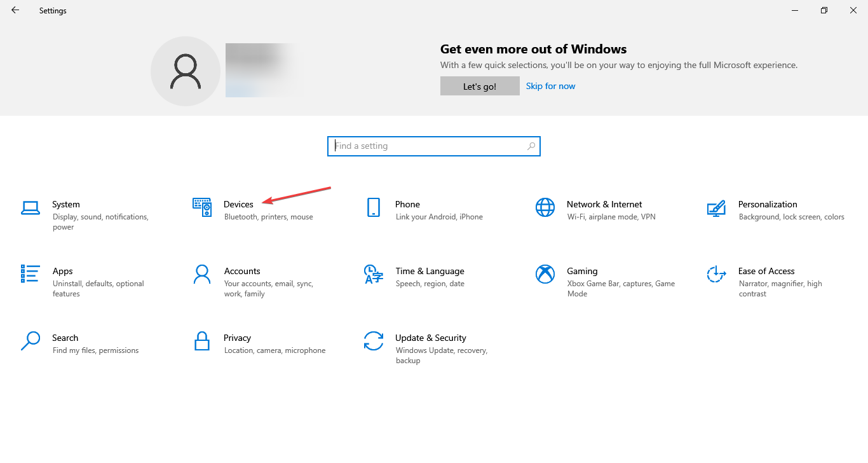
Task: Select the Network & Internet title
Action: 604,204
